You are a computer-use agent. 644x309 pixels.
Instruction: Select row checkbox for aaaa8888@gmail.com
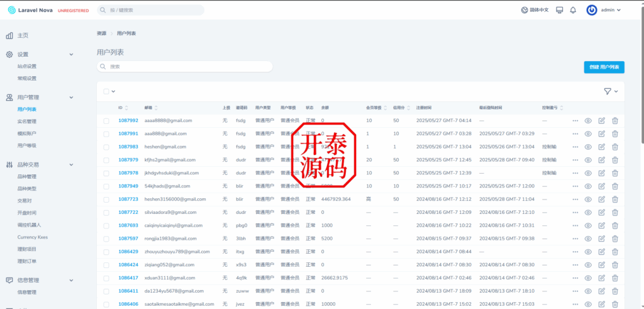[106, 121]
